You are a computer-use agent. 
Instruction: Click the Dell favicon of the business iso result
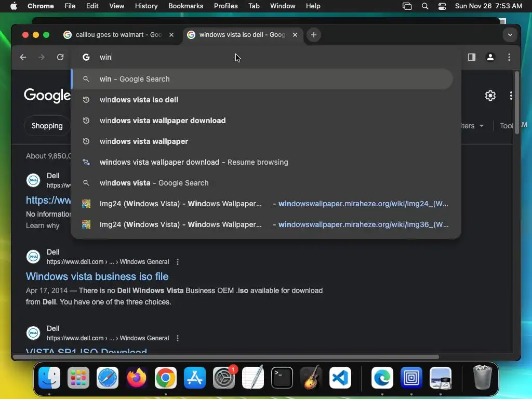[x=33, y=257]
